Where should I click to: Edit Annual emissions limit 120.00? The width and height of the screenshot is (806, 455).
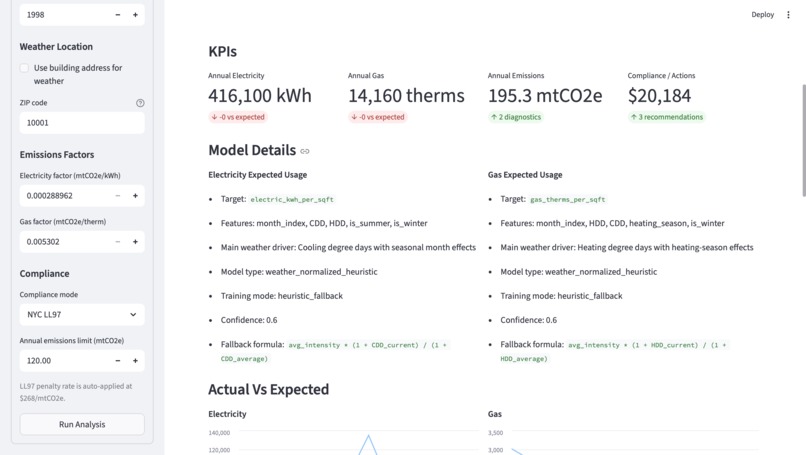click(64, 361)
